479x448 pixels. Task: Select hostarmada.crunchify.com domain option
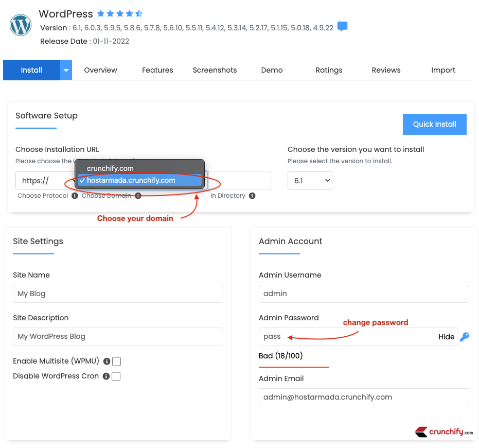[139, 180]
